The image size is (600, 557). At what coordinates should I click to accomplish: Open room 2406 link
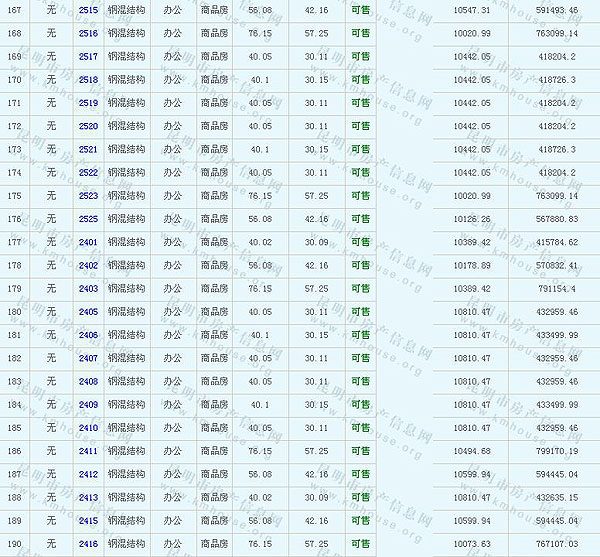88,335
